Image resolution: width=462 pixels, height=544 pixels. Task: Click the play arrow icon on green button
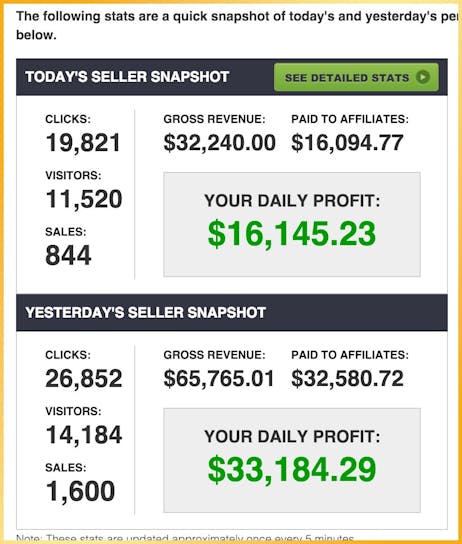click(x=423, y=77)
